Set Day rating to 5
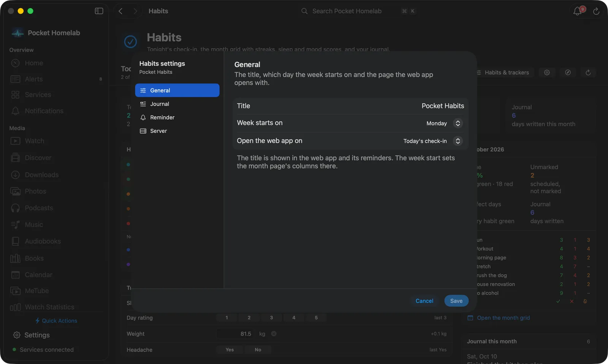The image size is (608, 364). pyautogui.click(x=316, y=318)
